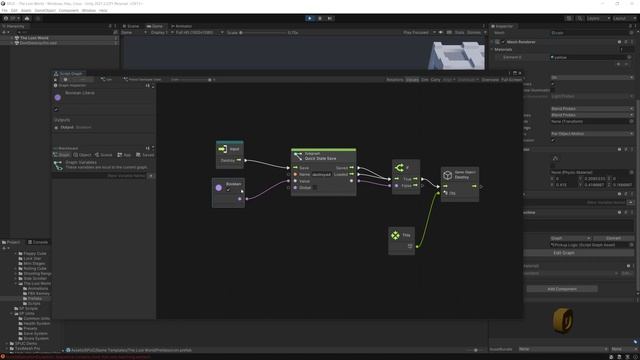
Task: Open the Assets menu
Action: [x=26, y=10]
